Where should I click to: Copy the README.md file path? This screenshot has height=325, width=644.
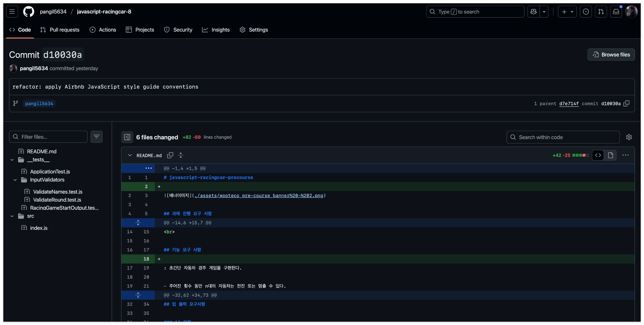point(170,155)
